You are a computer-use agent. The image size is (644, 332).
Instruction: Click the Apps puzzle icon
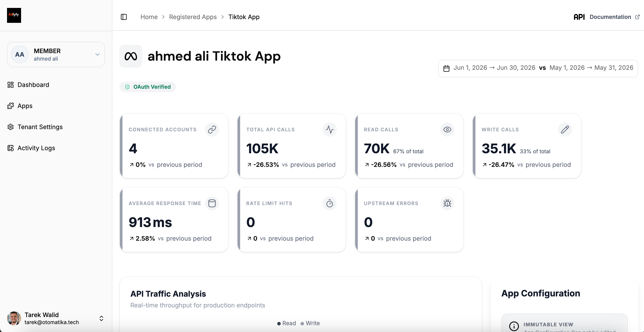11,106
